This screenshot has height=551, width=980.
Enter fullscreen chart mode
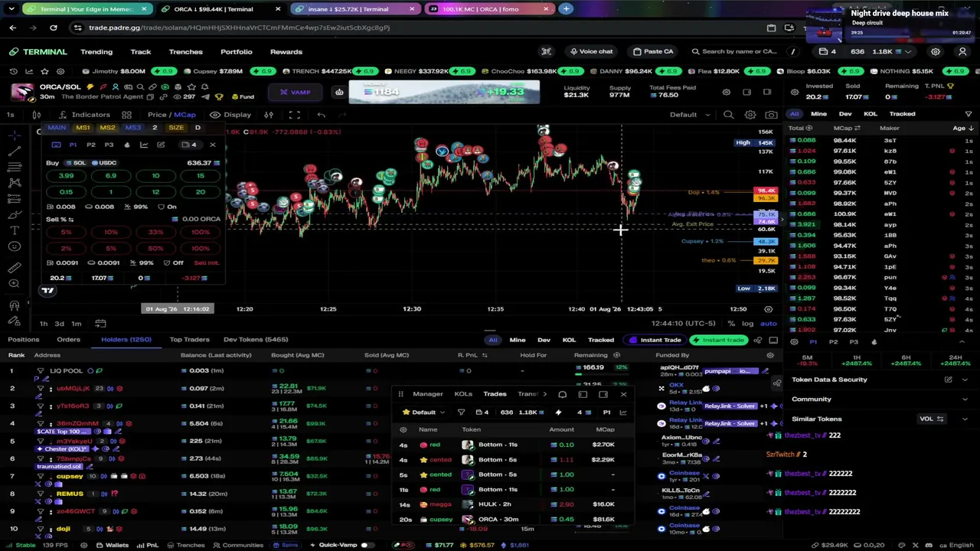coord(294,115)
